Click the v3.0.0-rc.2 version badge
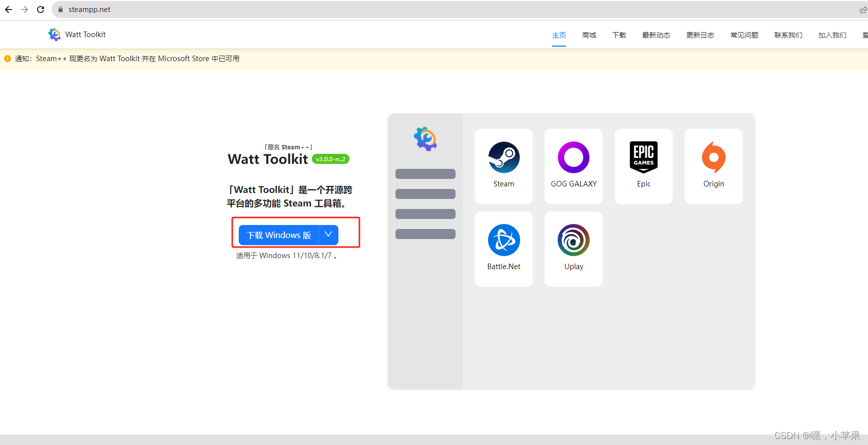This screenshot has width=868, height=445. [x=330, y=159]
